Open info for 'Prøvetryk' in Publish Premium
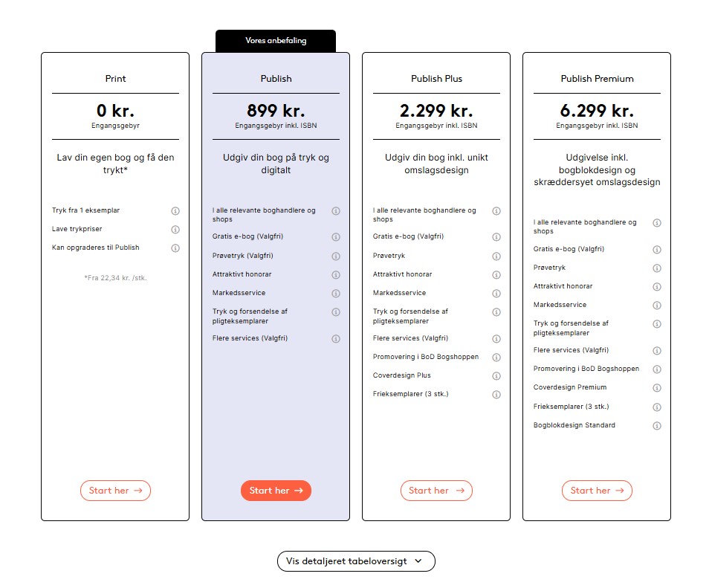The width and height of the screenshot is (709, 588). pos(657,268)
